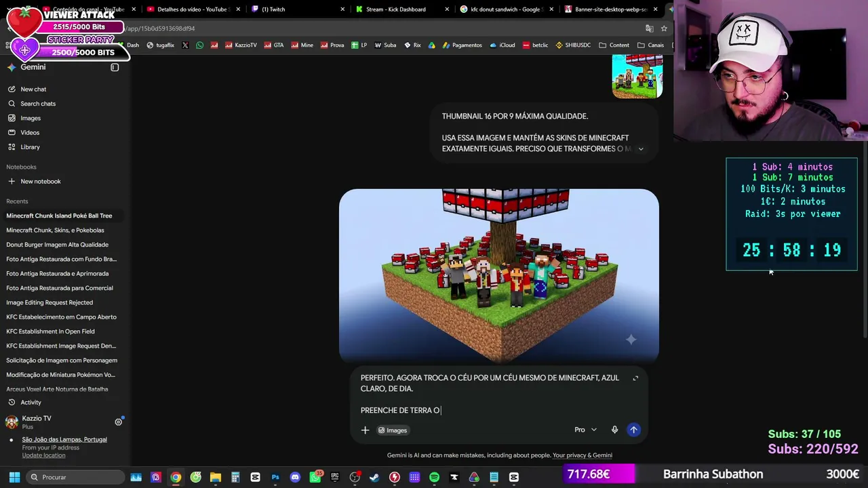Create a New notebook
Image resolution: width=868 pixels, height=488 pixels.
coord(41,182)
